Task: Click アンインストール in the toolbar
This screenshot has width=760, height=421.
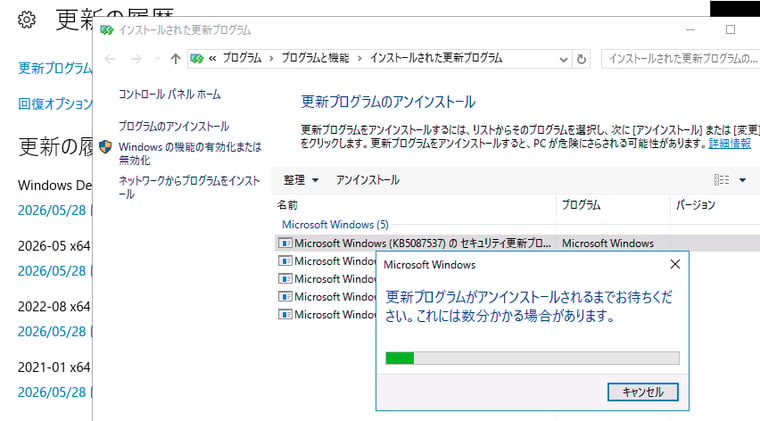Action: coord(368,180)
